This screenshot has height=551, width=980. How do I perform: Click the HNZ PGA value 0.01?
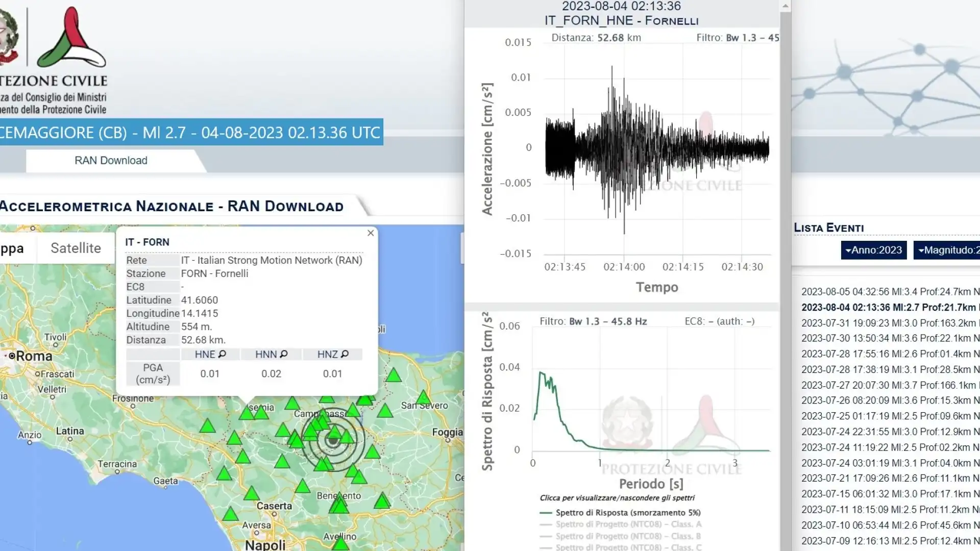click(x=332, y=373)
